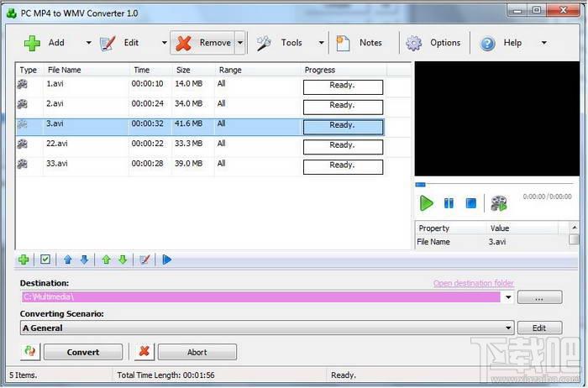Expand the Remove dropdown arrow
Viewport: 588px width, 388px height.
[x=240, y=43]
